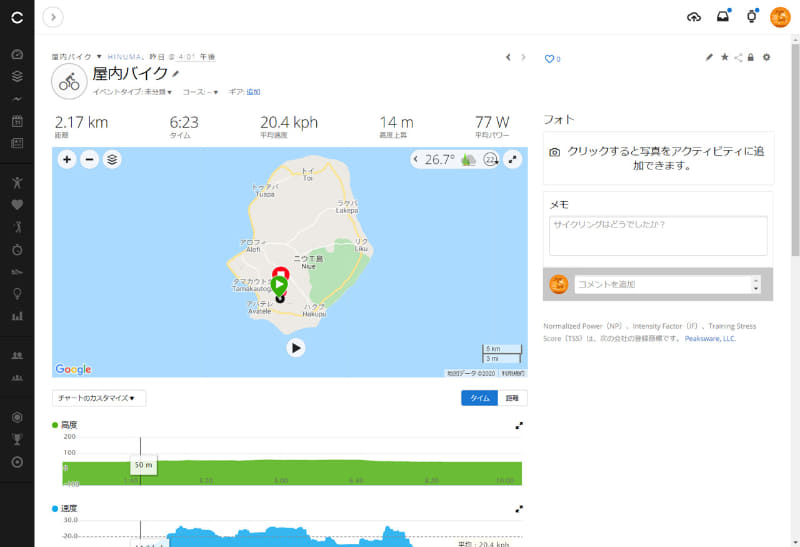Click the cloud upload icon

point(694,17)
